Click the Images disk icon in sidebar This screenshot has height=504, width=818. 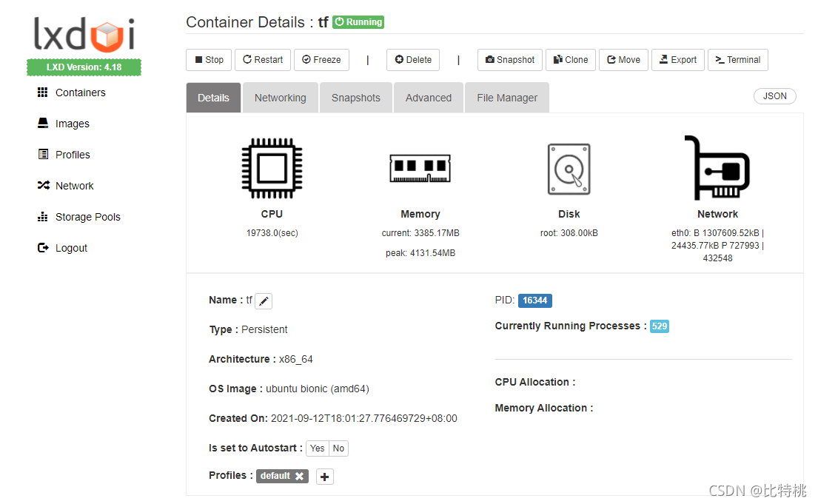(x=43, y=123)
